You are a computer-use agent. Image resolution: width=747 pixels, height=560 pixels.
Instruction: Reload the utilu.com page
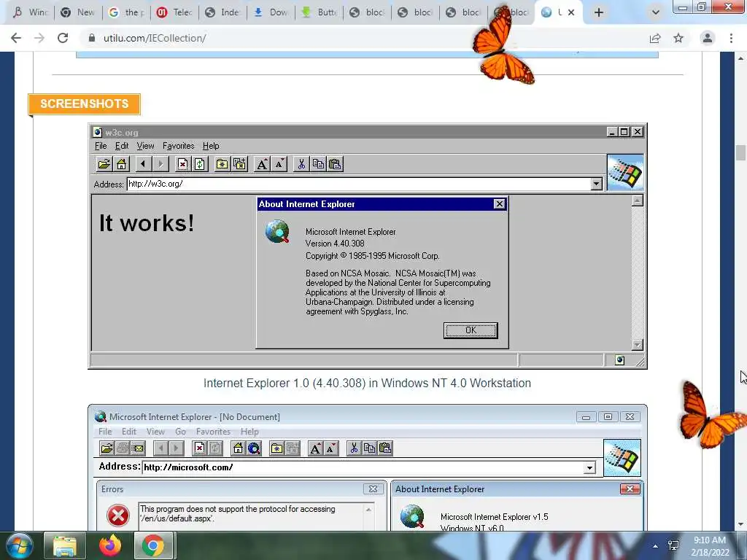point(63,38)
